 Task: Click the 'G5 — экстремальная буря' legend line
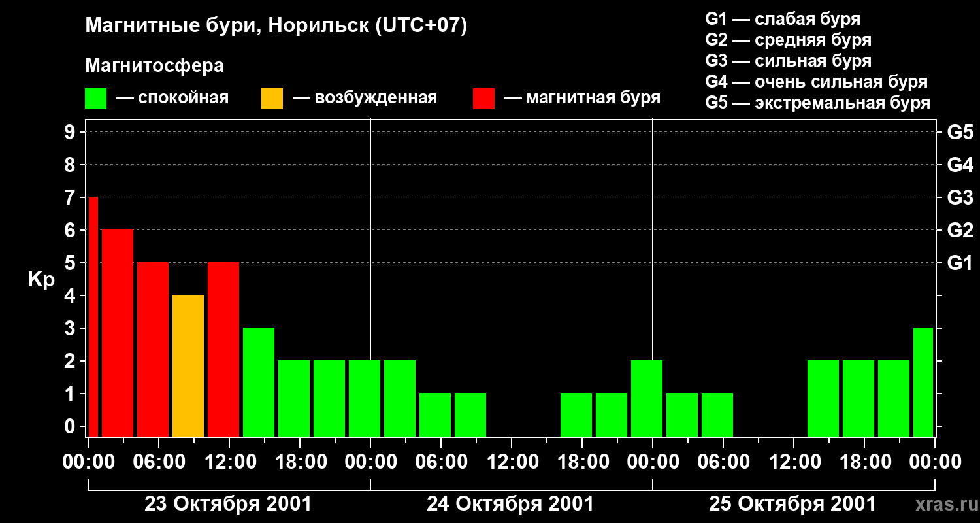(x=818, y=103)
